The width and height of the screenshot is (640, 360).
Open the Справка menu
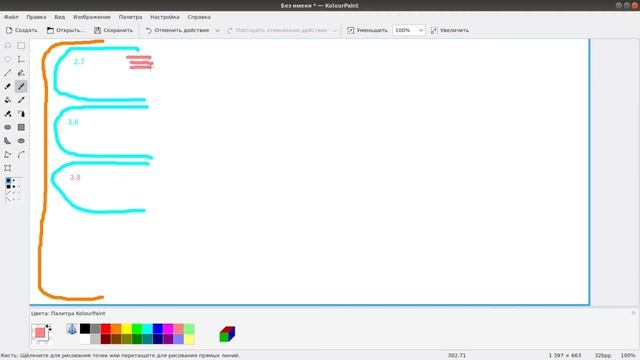[199, 17]
